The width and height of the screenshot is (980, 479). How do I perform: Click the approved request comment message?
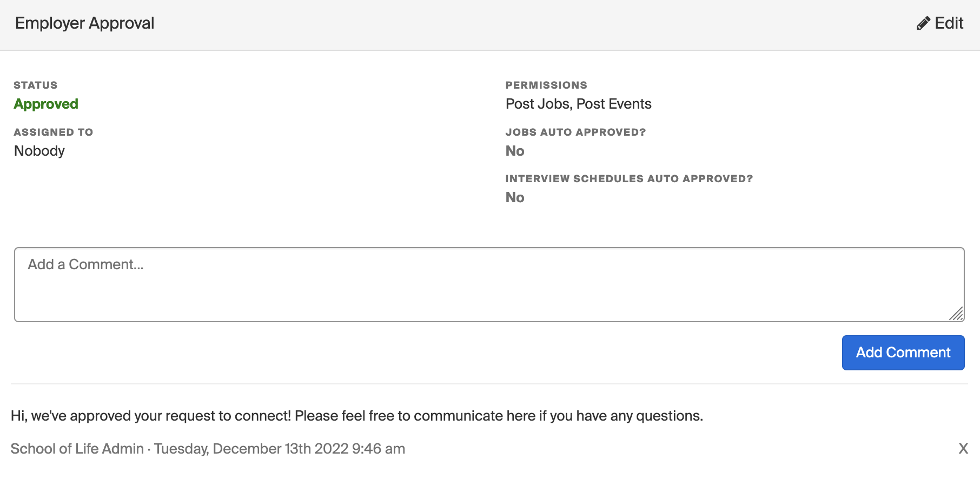click(x=357, y=416)
